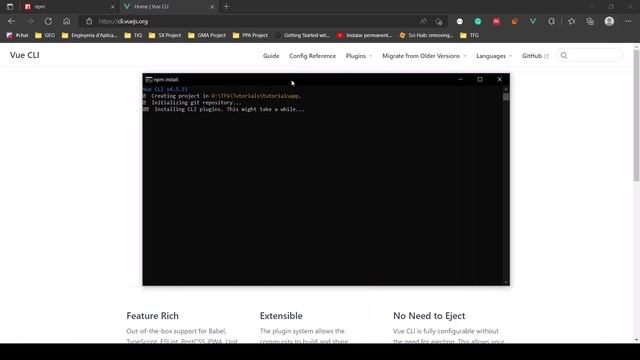Screen dimensions: 640x360
Task: Open the #chat bookmark
Action: pyautogui.click(x=18, y=36)
